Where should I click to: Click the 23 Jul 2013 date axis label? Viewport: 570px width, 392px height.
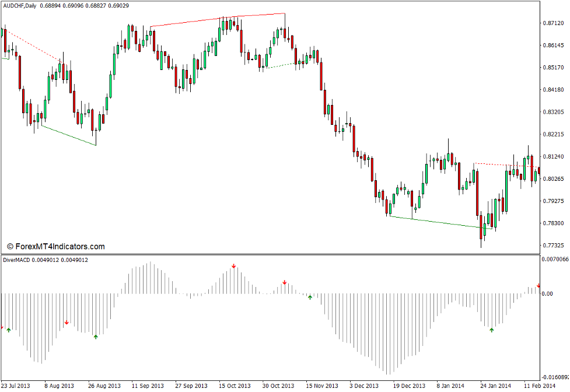15,385
